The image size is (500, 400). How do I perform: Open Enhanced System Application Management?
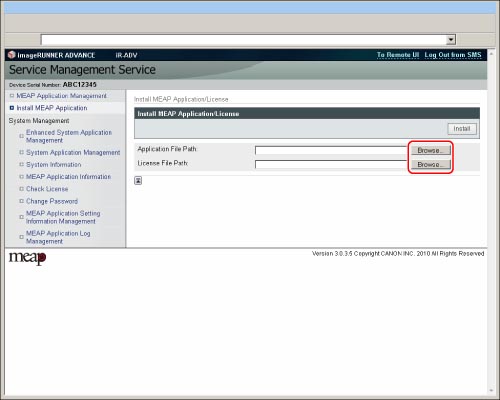coord(69,136)
